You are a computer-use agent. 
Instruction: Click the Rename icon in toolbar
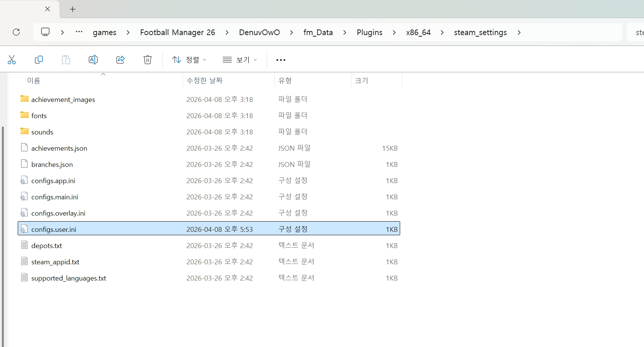click(x=93, y=60)
